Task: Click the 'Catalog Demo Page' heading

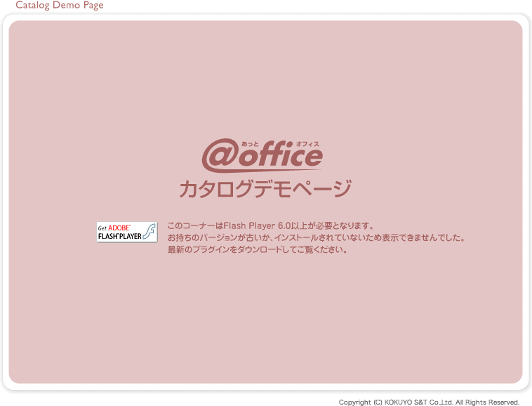Action: click(60, 5)
